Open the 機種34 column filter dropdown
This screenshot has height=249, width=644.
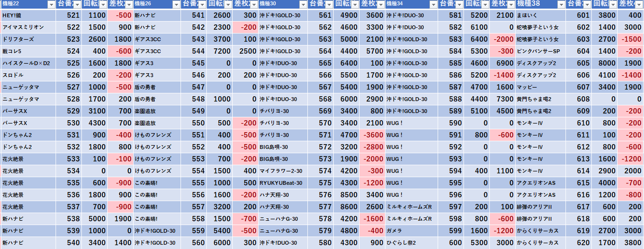433,4
